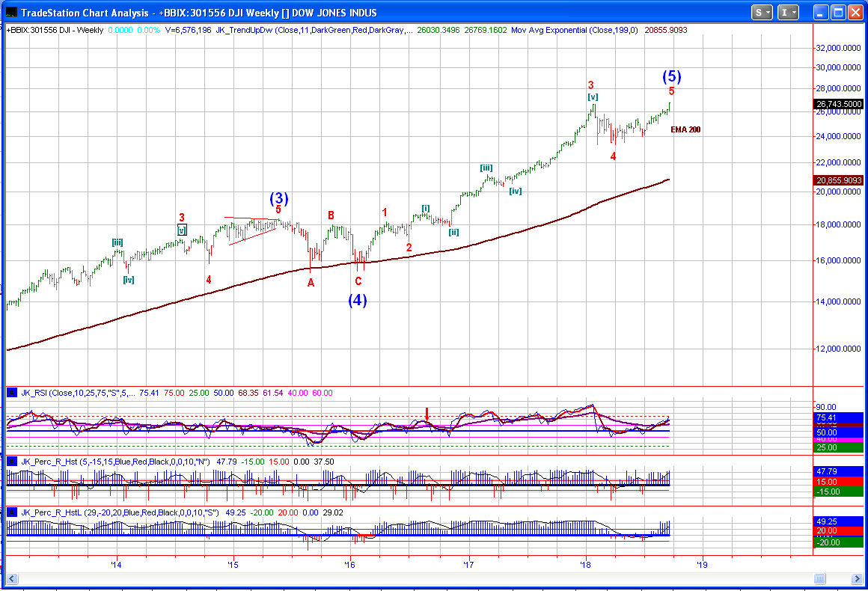Select the 'EMA 200' text annotation
868x591 pixels.
(x=685, y=129)
